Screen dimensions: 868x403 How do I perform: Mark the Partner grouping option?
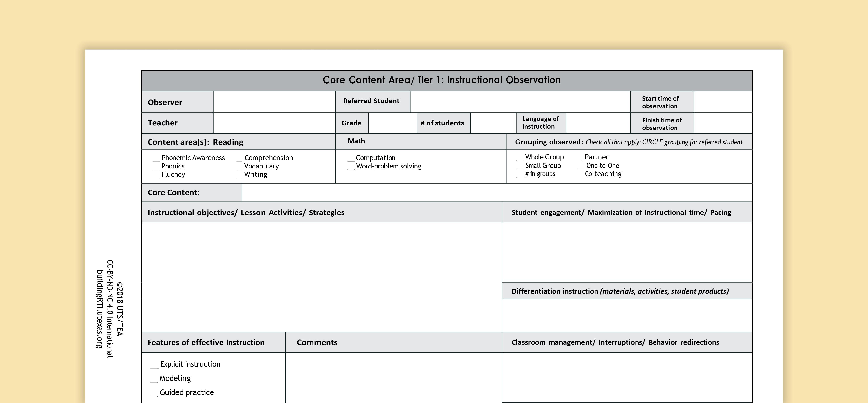coord(580,157)
